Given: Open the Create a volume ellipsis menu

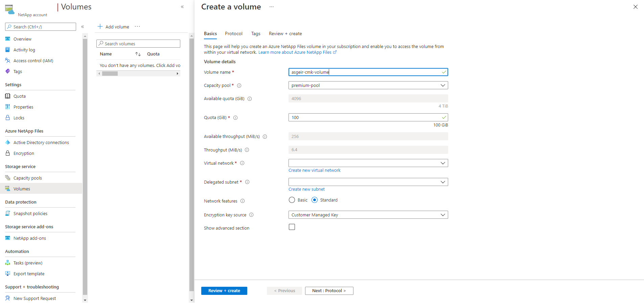Looking at the screenshot, I should pos(272,7).
